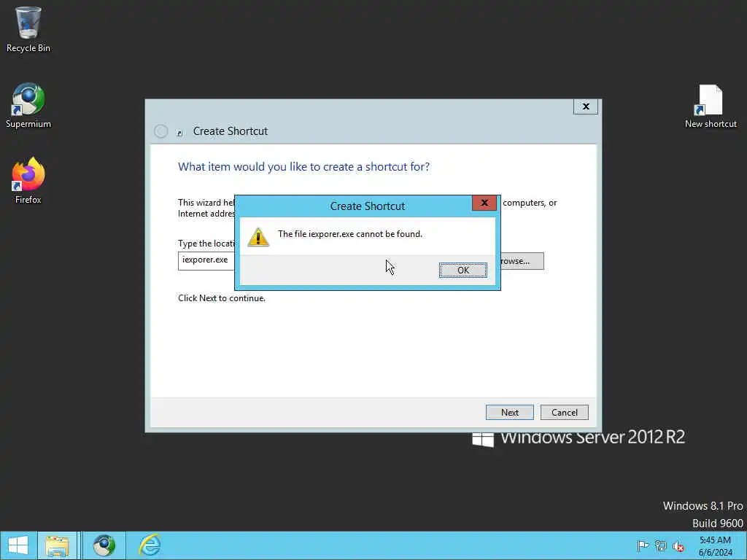Click Next in Create Shortcut wizard
Screen dimensions: 747x560
coord(509,413)
